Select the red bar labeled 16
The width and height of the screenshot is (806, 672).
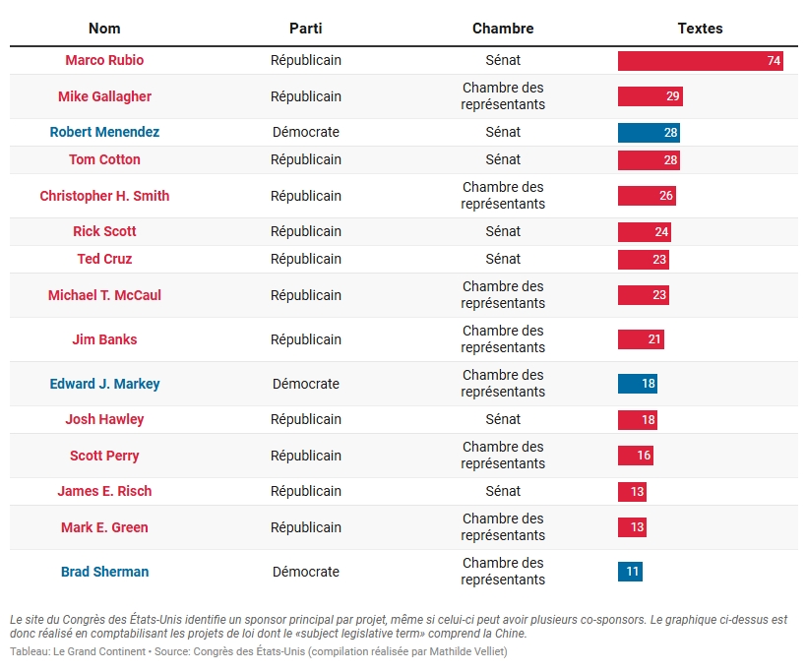point(635,456)
